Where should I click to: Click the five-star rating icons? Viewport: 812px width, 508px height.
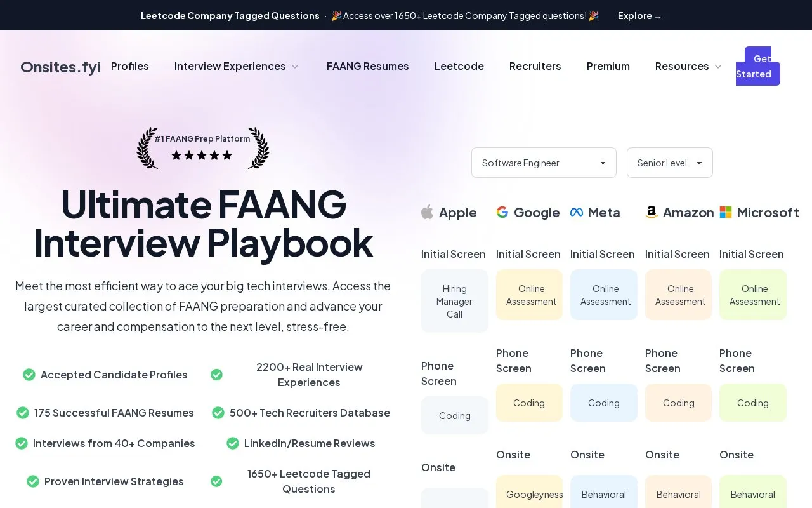coord(202,155)
